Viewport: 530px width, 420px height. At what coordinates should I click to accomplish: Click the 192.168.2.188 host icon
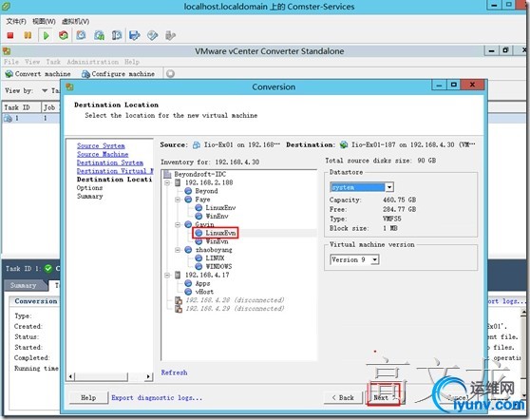tap(178, 182)
